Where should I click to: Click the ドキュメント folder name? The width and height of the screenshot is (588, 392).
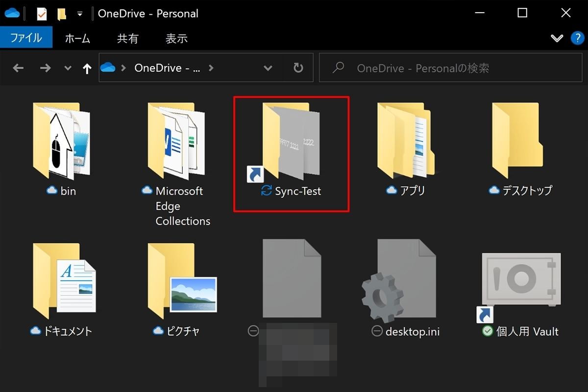click(68, 331)
